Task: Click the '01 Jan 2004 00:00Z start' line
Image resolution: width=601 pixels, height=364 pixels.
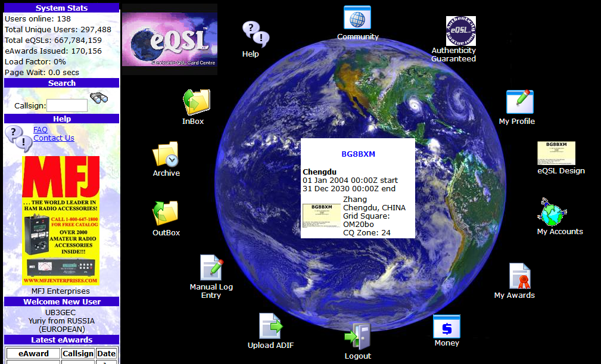Action: coord(350,180)
